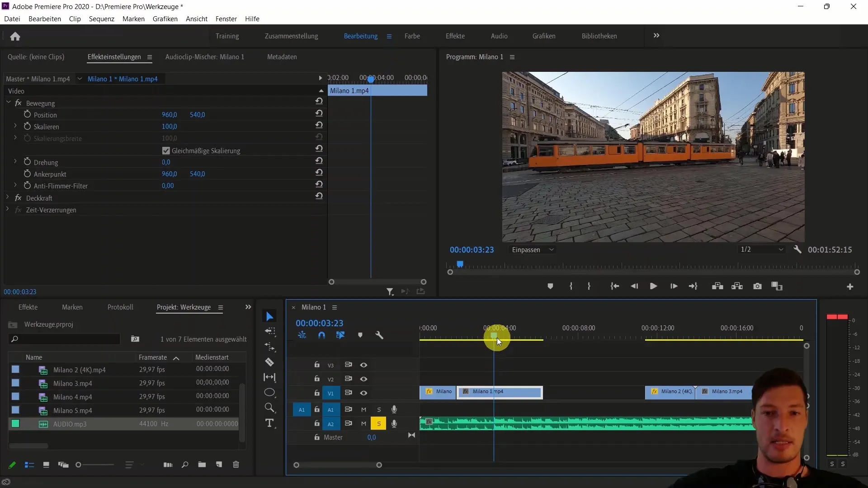868x488 pixels.
Task: Open Program monitor button editor plus
Action: click(x=850, y=287)
